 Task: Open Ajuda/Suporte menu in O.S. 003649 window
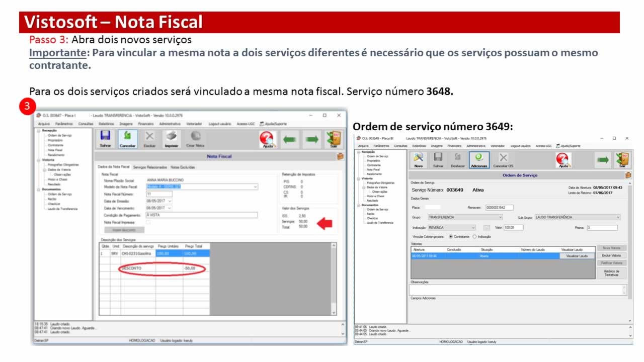click(x=568, y=146)
